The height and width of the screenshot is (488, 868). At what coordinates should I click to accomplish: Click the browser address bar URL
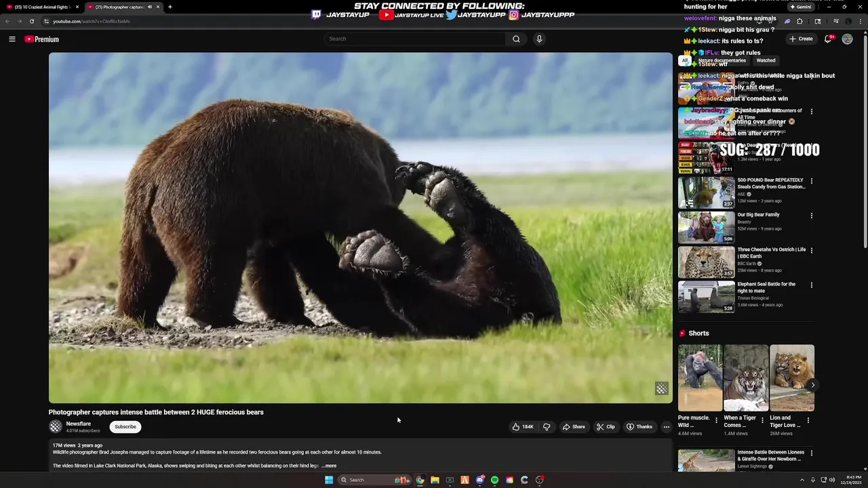[x=92, y=21]
